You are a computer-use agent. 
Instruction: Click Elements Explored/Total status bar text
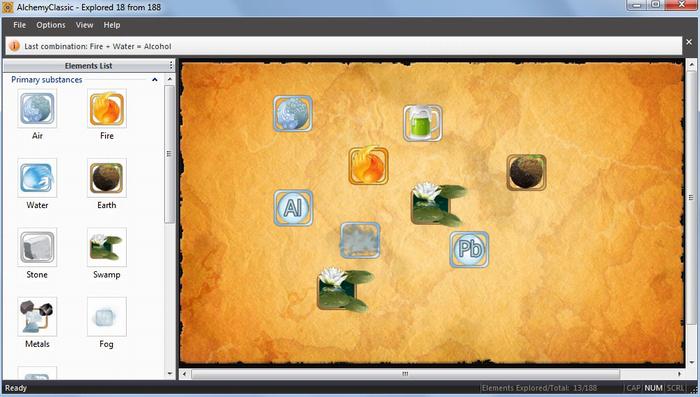click(x=539, y=388)
